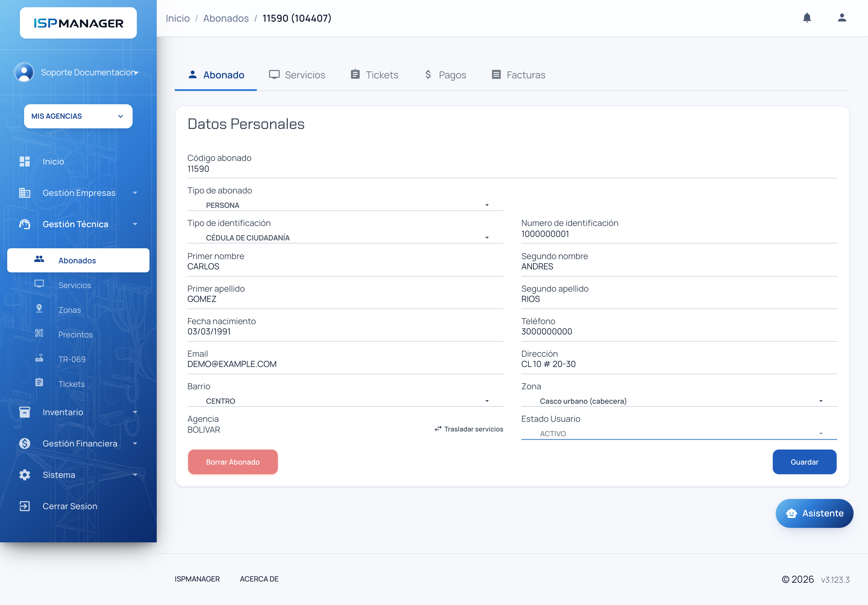
Task: Click the ISPMANAGER logo
Action: click(x=78, y=23)
